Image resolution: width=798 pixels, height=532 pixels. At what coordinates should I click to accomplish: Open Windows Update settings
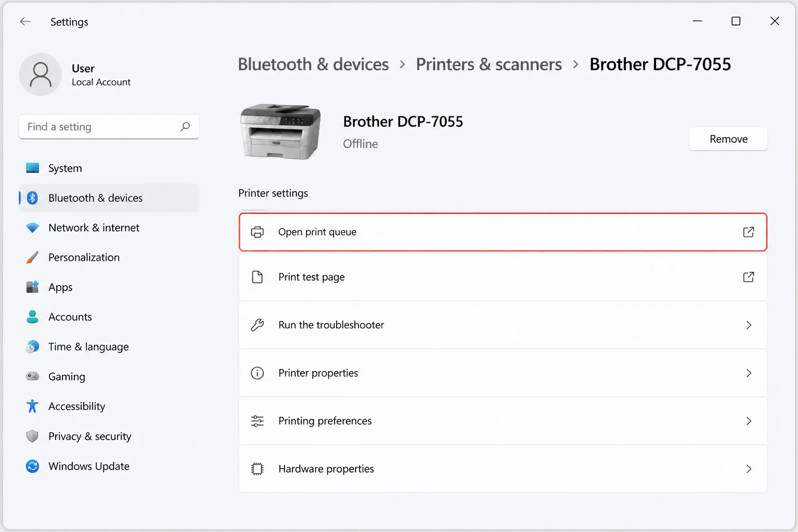click(109, 466)
